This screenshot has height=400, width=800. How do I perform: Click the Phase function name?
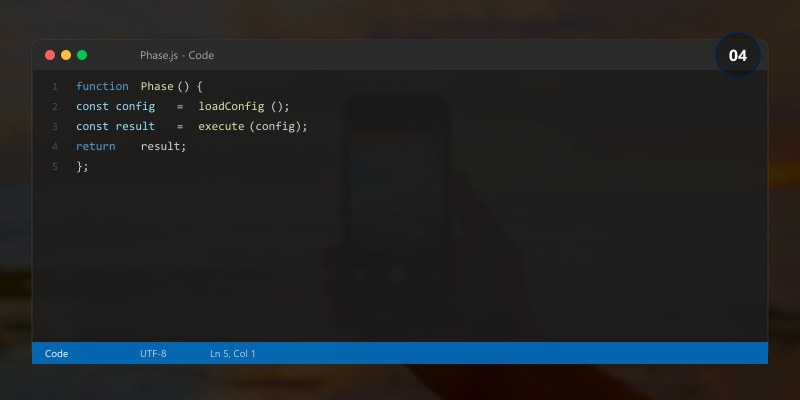[x=157, y=87]
